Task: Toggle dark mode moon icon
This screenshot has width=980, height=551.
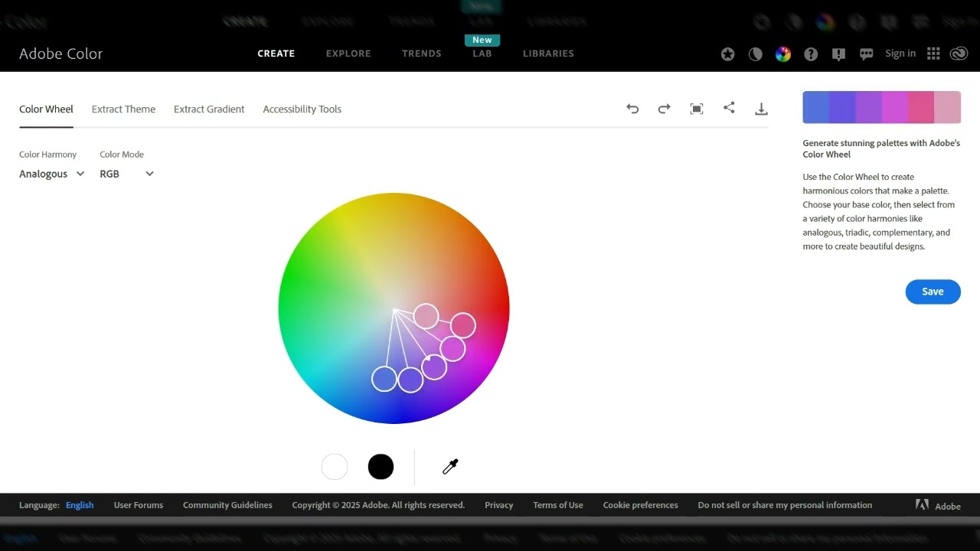Action: click(755, 54)
